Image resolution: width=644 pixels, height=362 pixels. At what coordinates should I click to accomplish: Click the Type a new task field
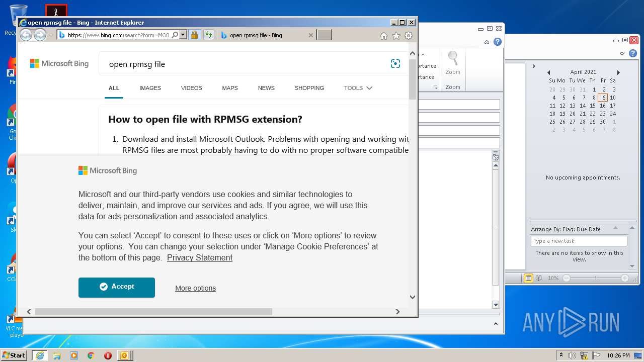[579, 241]
